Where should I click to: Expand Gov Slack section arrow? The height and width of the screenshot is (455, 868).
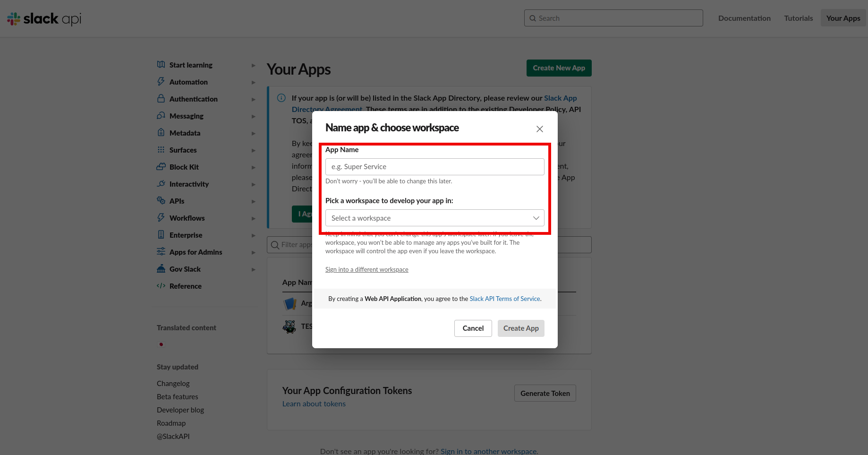coord(254,269)
